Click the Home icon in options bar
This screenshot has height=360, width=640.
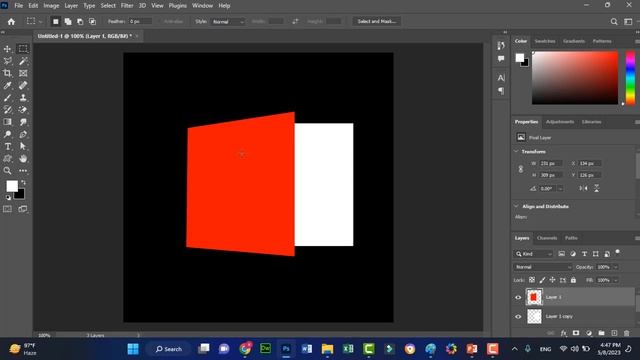click(11, 22)
